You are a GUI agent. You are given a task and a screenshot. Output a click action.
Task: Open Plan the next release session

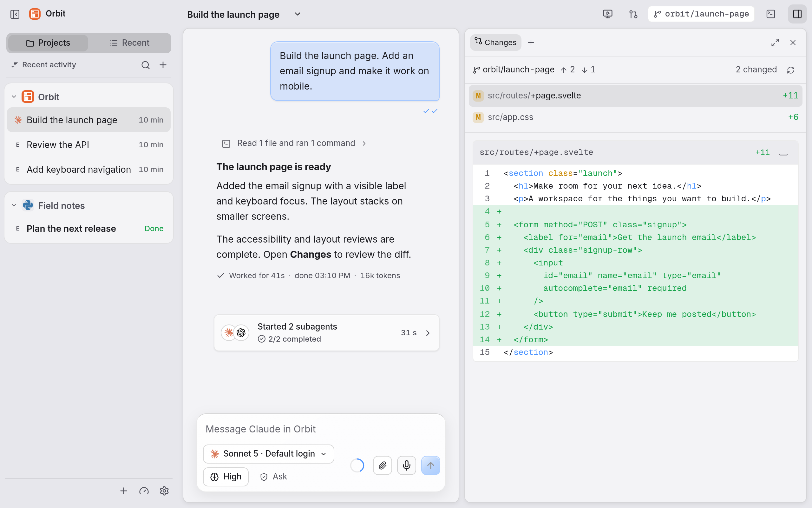(89, 229)
